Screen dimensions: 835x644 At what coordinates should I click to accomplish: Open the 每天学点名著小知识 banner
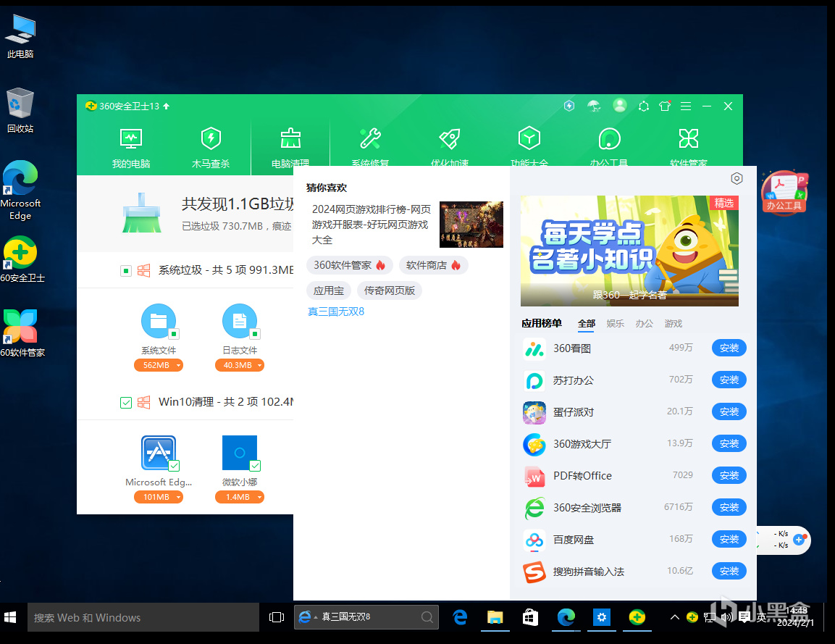click(629, 251)
